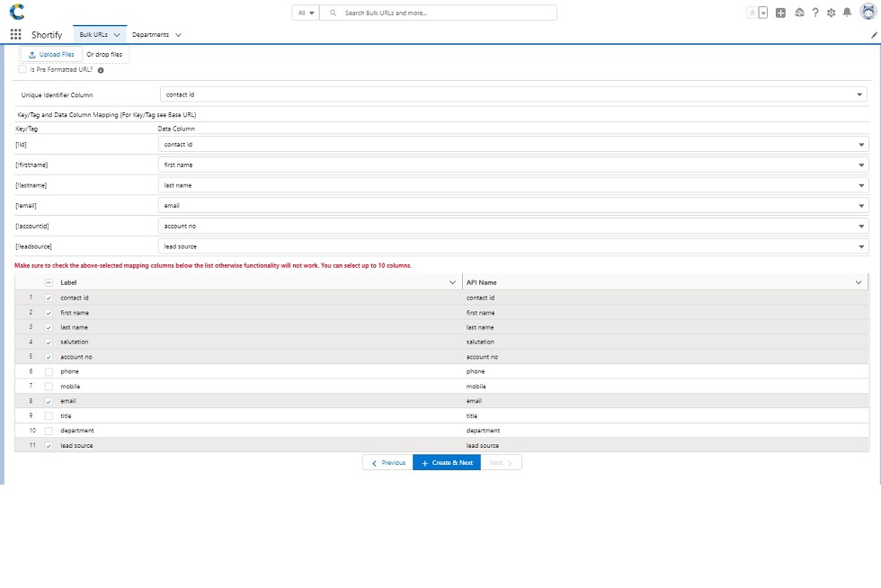Click the user avatar profile icon

868,12
